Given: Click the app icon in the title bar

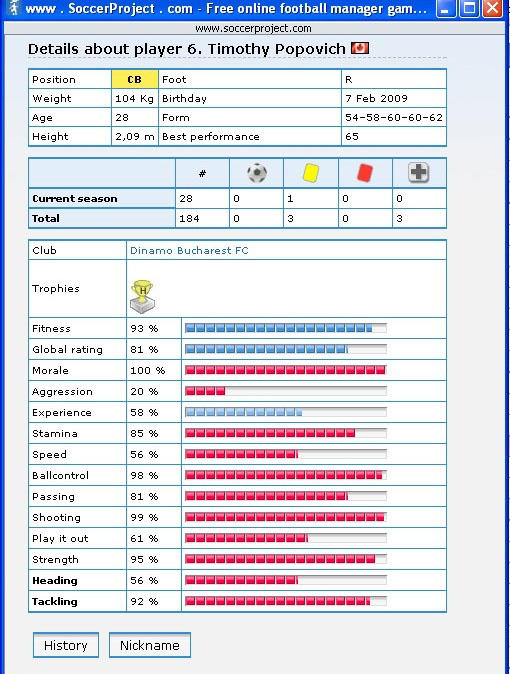Looking at the screenshot, I should (x=14, y=8).
